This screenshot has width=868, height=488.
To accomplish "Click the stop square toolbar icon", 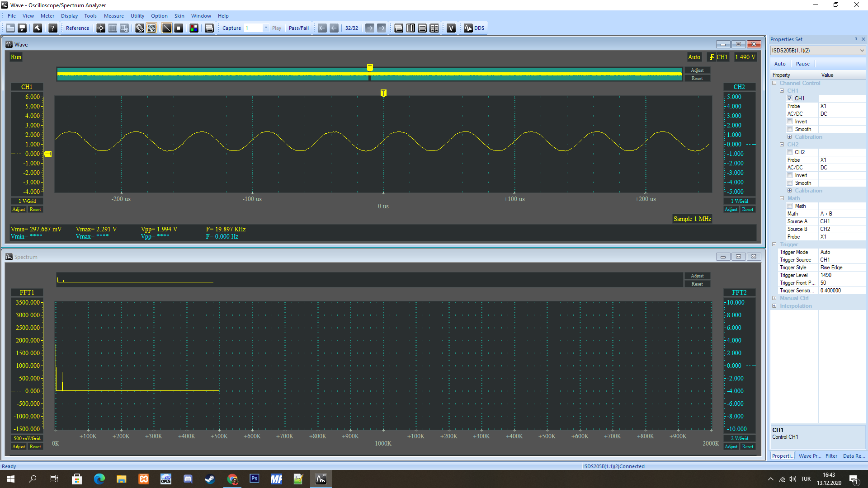I will tap(179, 28).
